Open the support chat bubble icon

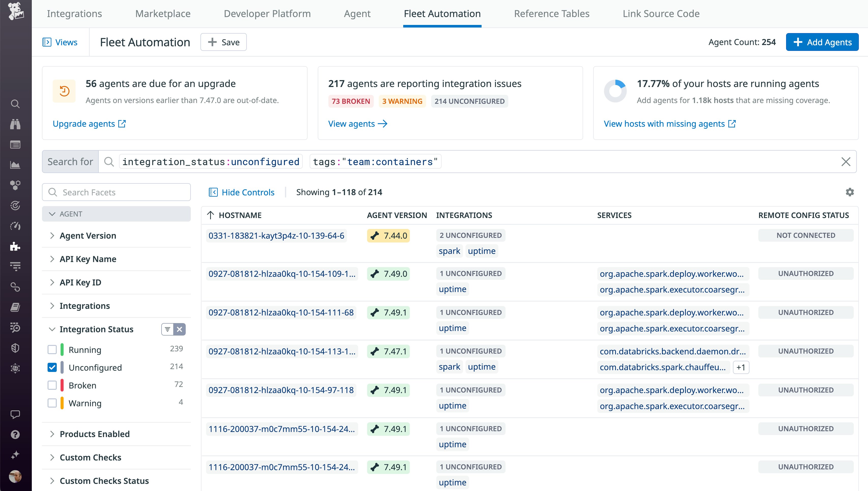(16, 414)
